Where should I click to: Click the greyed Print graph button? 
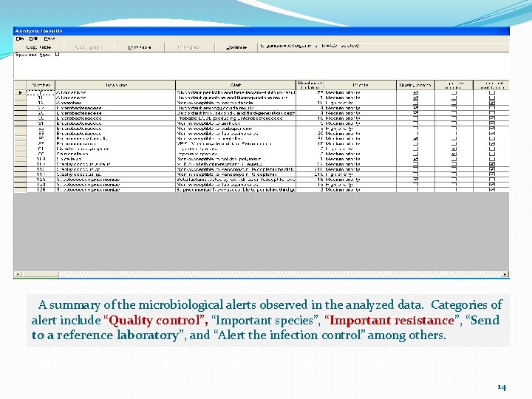190,47
